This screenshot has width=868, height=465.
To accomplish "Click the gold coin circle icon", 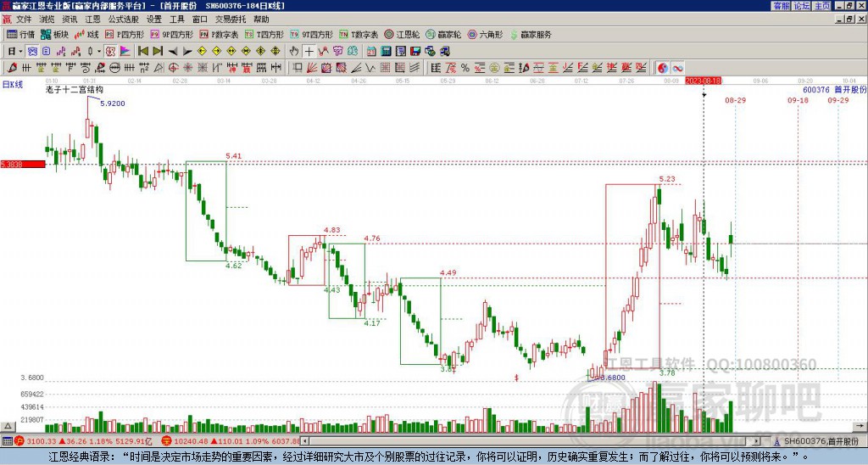I will tap(494, 68).
